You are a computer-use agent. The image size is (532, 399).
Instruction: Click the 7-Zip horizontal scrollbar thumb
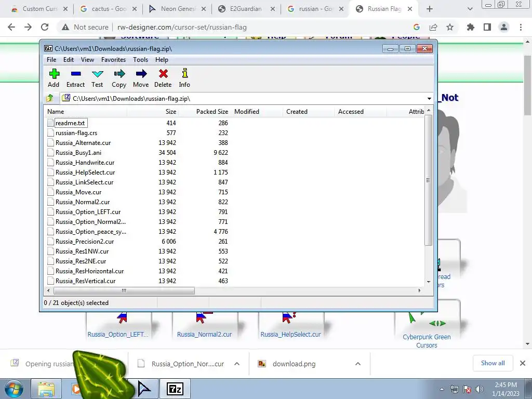(124, 290)
